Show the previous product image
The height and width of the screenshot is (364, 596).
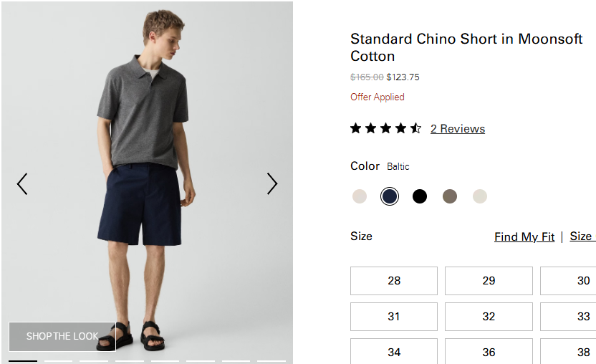pyautogui.click(x=22, y=184)
